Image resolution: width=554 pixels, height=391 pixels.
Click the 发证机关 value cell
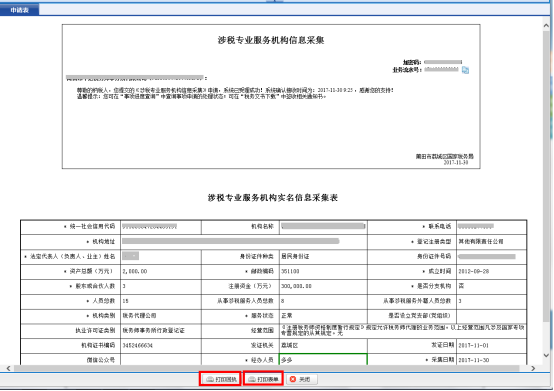(x=323, y=345)
